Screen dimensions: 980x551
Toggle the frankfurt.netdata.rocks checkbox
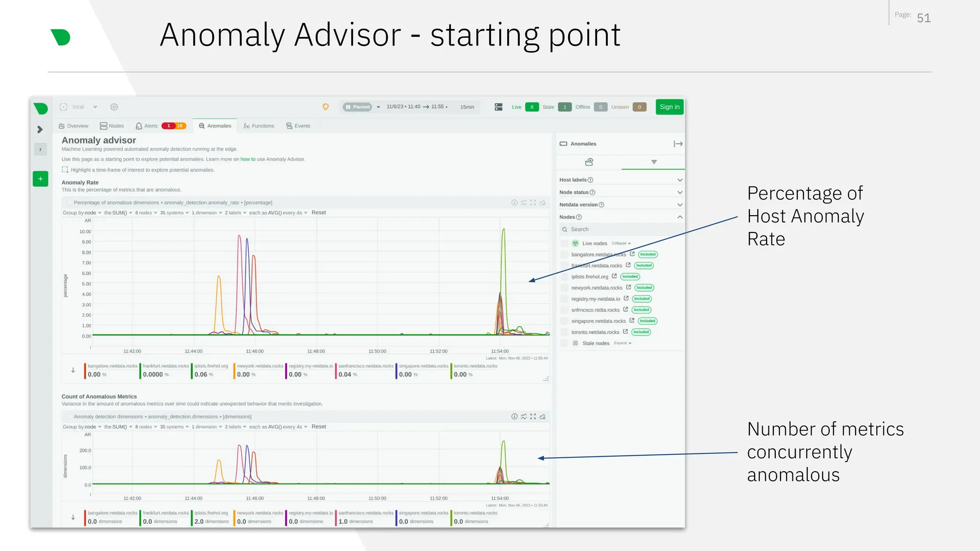565,265
